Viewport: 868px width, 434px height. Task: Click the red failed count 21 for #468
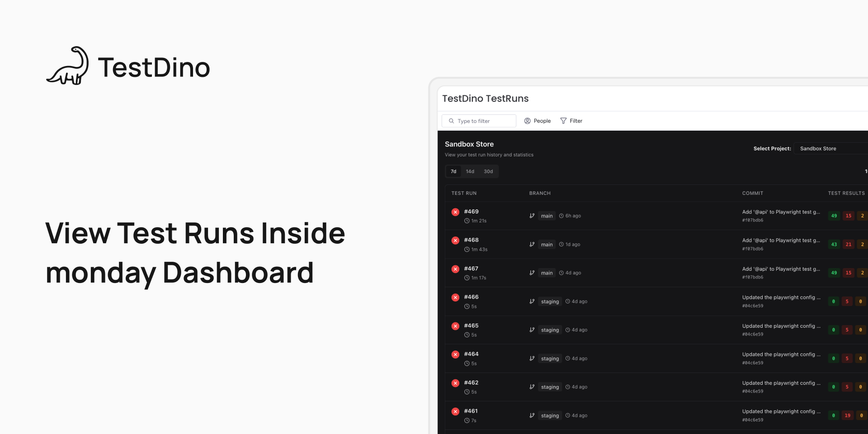(x=848, y=245)
